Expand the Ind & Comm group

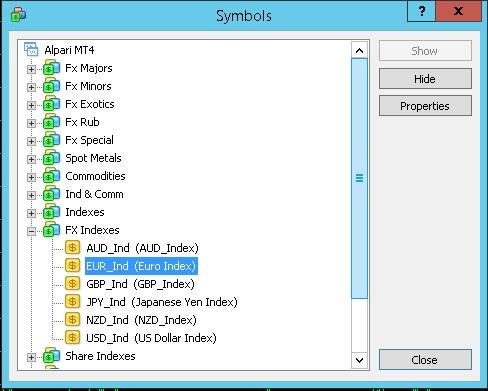tap(31, 195)
